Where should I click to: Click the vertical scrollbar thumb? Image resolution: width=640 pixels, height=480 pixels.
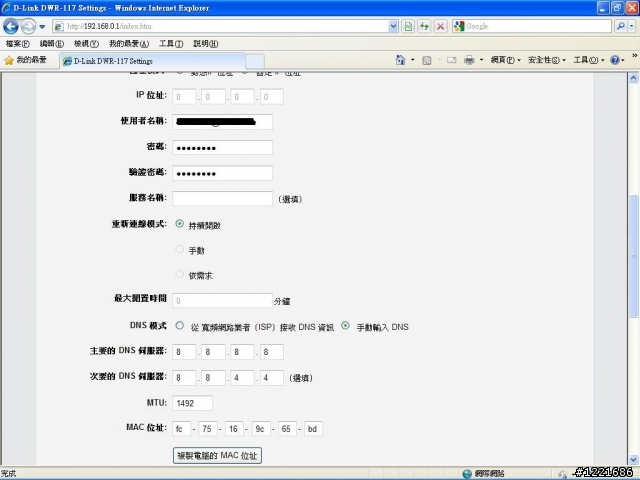pos(633,256)
